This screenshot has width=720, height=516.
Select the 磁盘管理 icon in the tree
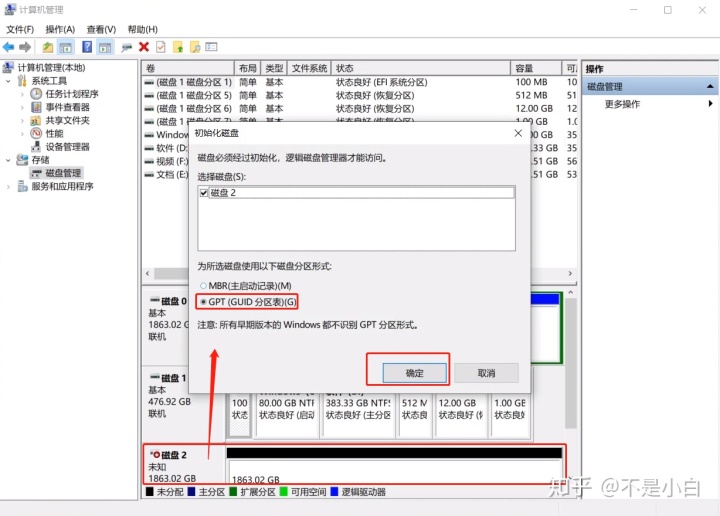[x=36, y=173]
